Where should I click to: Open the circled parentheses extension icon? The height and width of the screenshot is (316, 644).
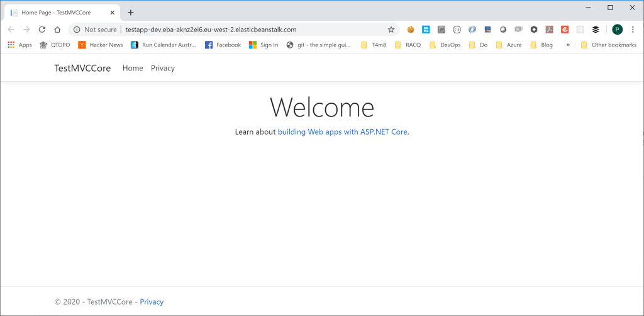click(457, 30)
